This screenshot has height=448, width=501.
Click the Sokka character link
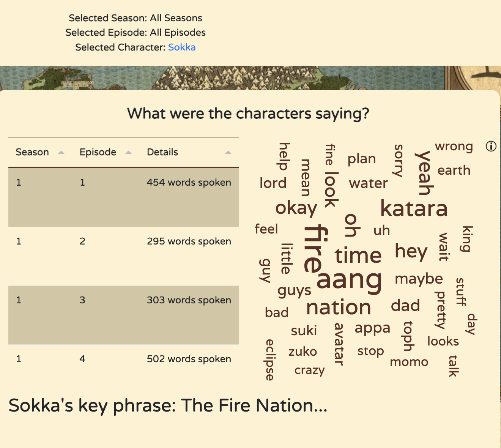(x=182, y=47)
